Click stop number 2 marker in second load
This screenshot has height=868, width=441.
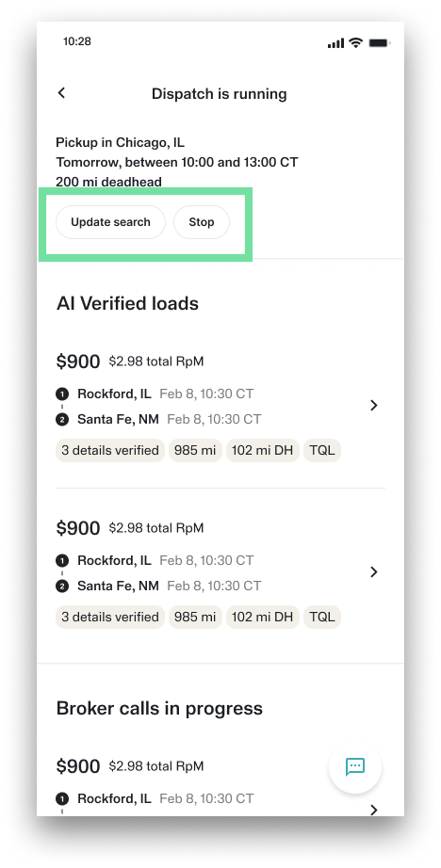click(62, 587)
